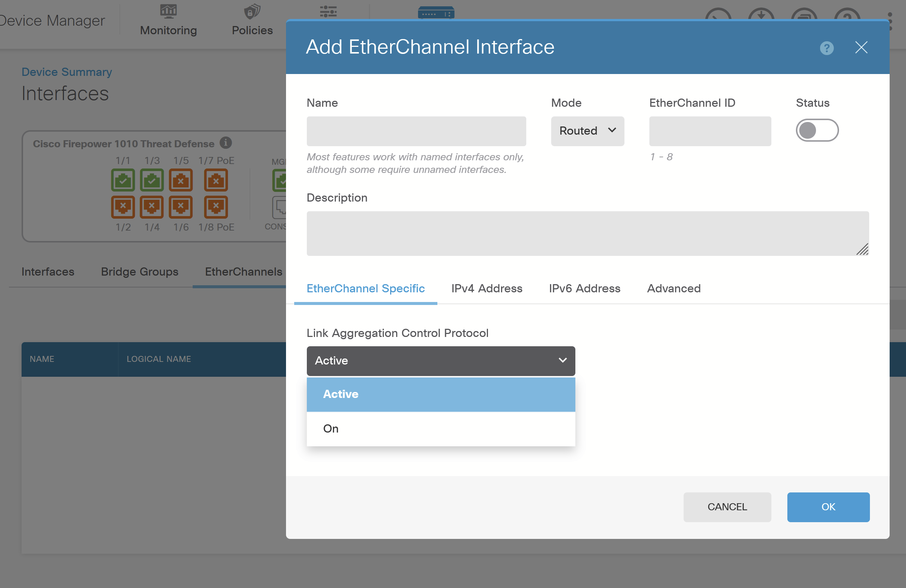Open the Device Summary link

pyautogui.click(x=67, y=71)
